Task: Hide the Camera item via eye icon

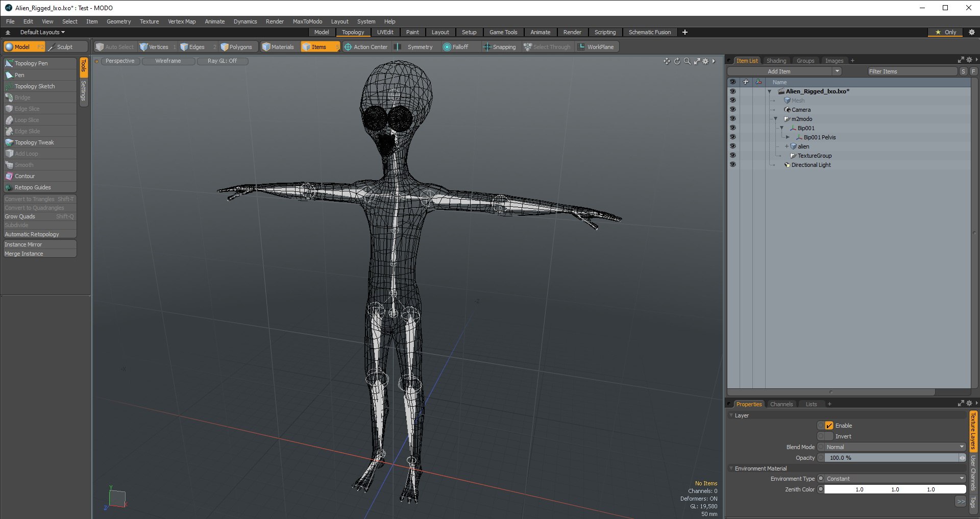Action: pos(732,110)
